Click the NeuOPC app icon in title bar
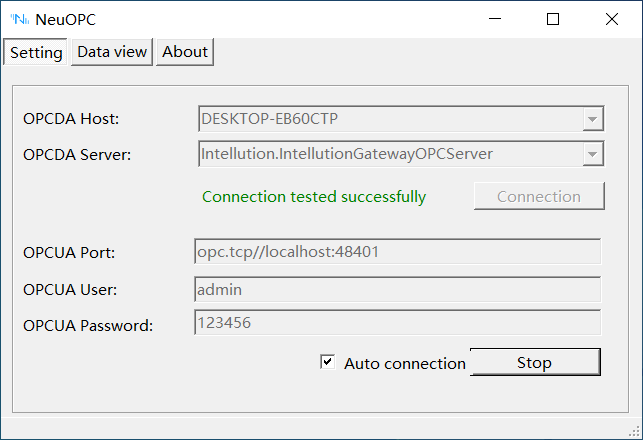 pyautogui.click(x=18, y=19)
